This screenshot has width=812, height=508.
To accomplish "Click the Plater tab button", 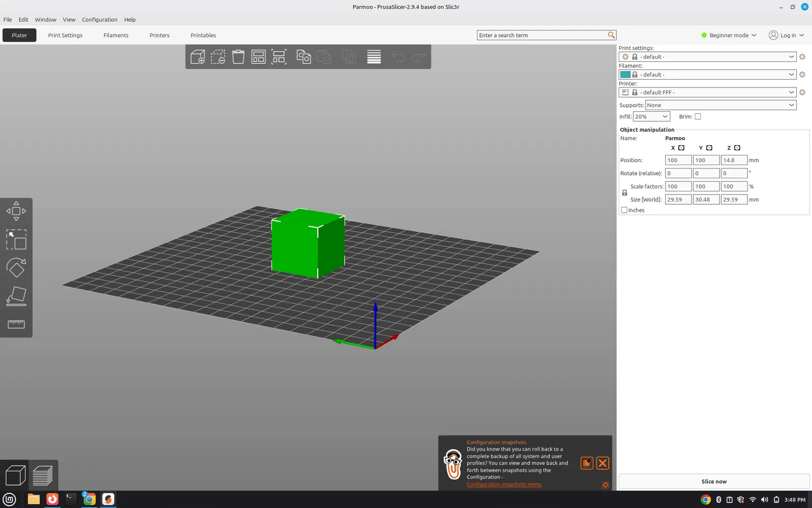I will tap(19, 35).
